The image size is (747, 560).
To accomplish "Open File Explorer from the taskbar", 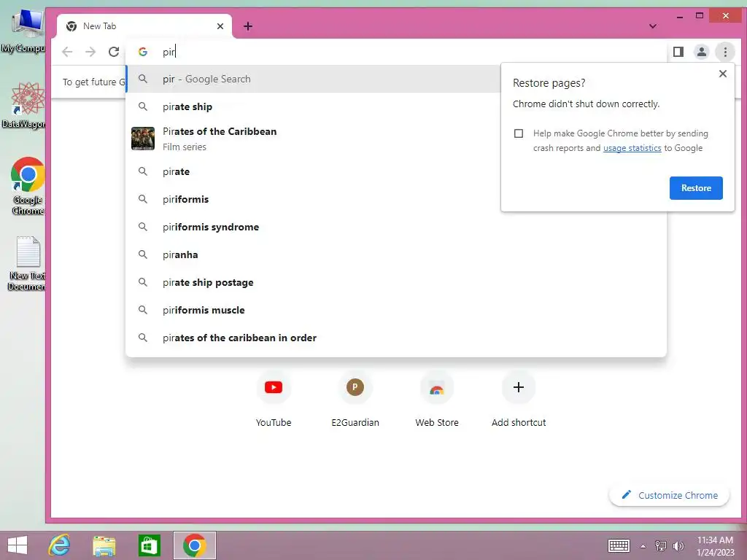I will coord(104,545).
